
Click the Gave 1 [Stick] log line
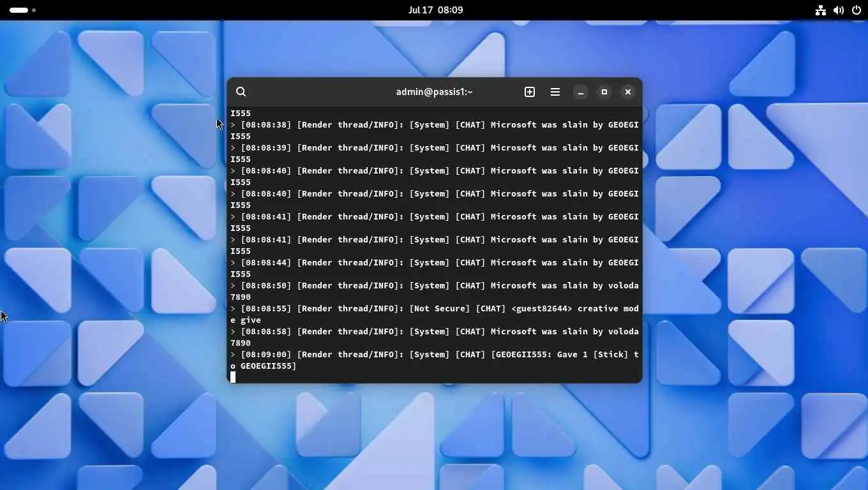click(x=435, y=360)
